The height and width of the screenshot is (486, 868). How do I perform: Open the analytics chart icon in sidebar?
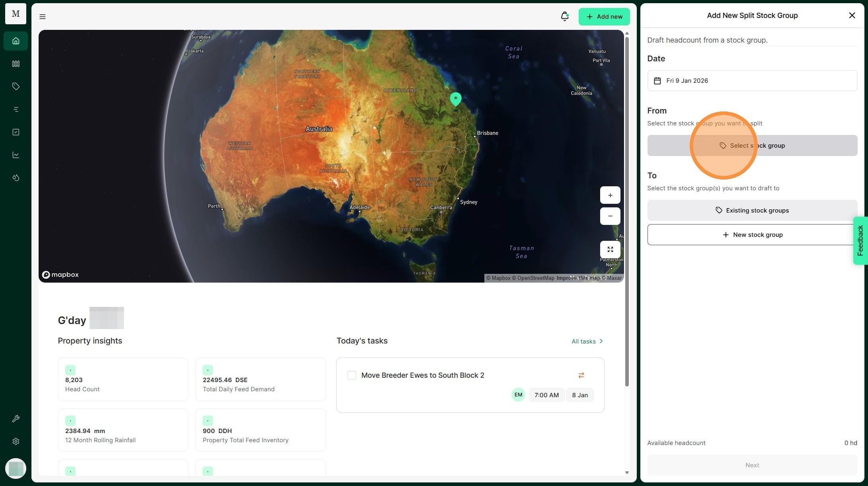16,155
